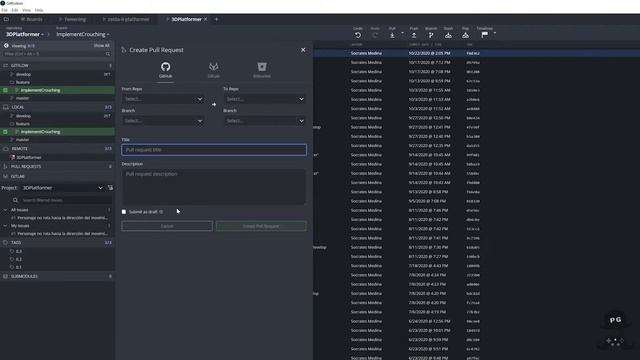Open the Help menu
This screenshot has height=360, width=640.
point(39,10)
